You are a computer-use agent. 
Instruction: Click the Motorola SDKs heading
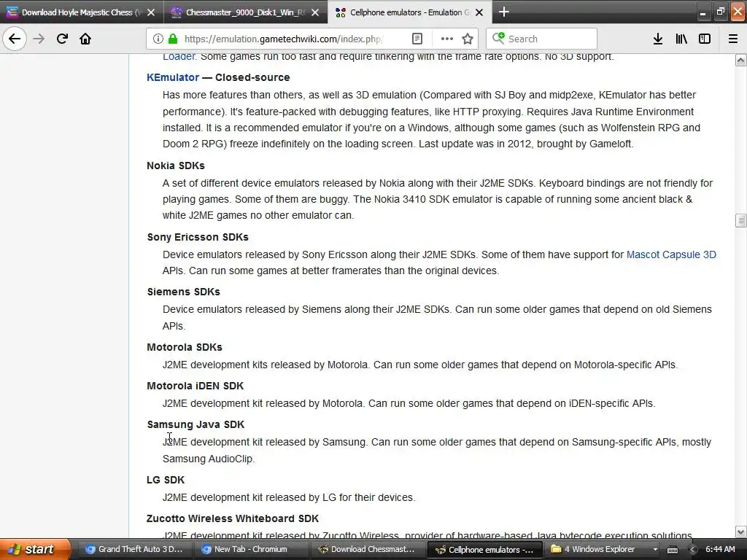point(185,347)
